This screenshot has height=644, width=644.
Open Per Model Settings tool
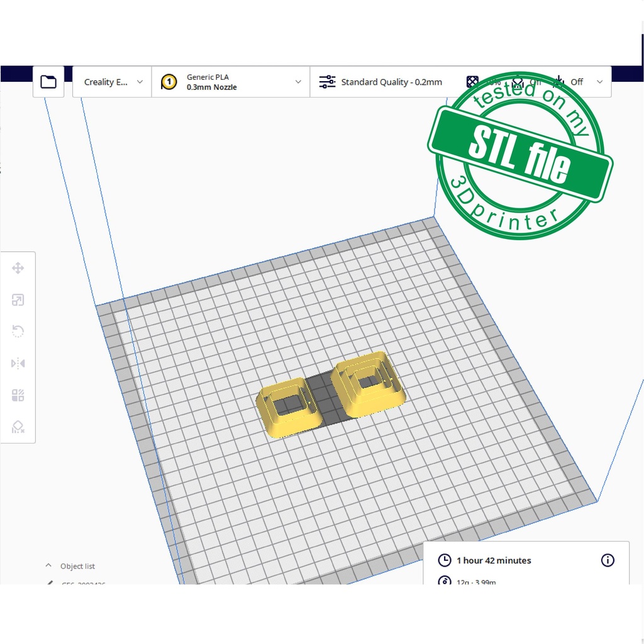(x=18, y=396)
